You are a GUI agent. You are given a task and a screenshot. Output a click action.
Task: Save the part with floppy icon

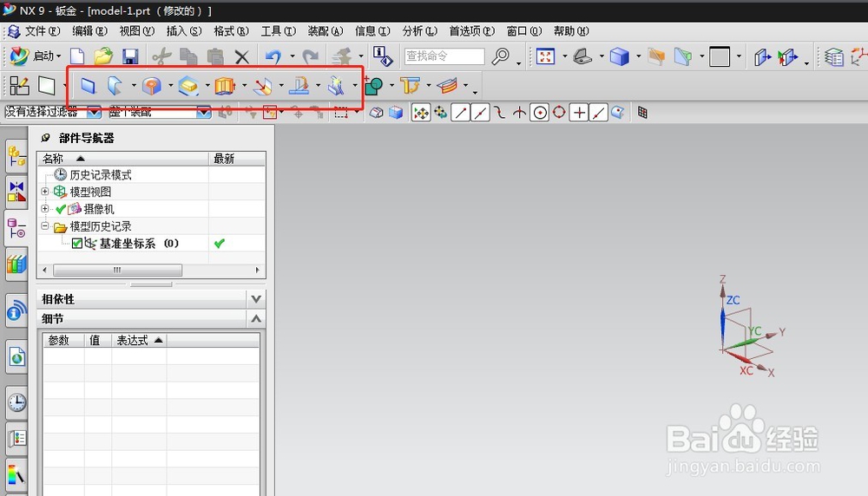click(x=130, y=55)
